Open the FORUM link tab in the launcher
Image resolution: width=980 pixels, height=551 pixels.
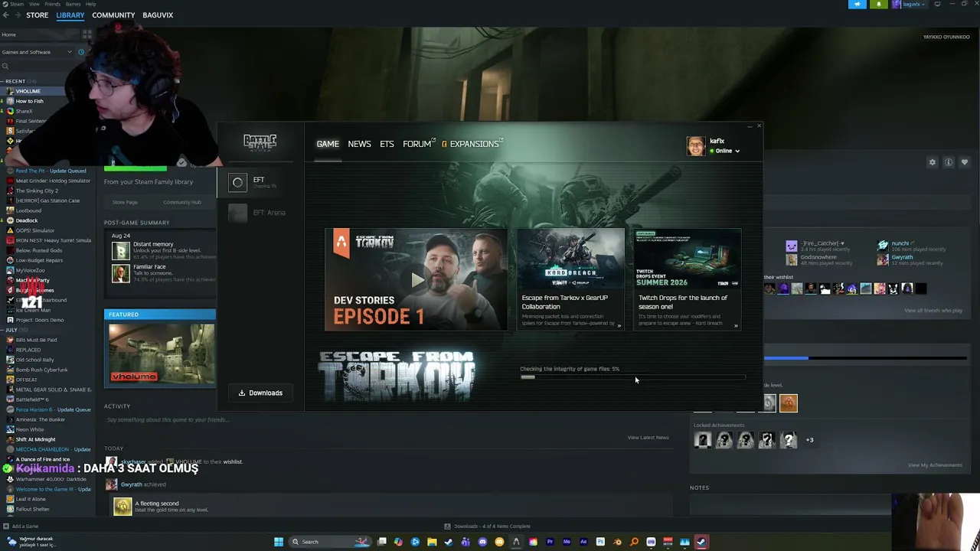(419, 144)
